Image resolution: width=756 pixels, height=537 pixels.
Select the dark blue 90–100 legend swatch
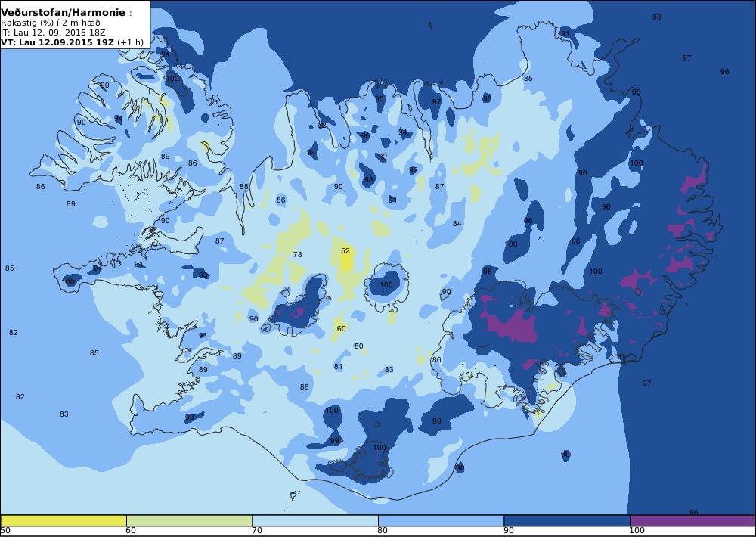[567, 520]
